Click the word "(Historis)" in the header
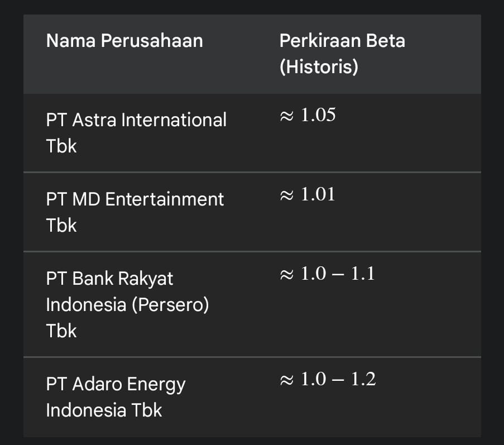Image resolution: width=504 pixels, height=445 pixels. pyautogui.click(x=318, y=67)
